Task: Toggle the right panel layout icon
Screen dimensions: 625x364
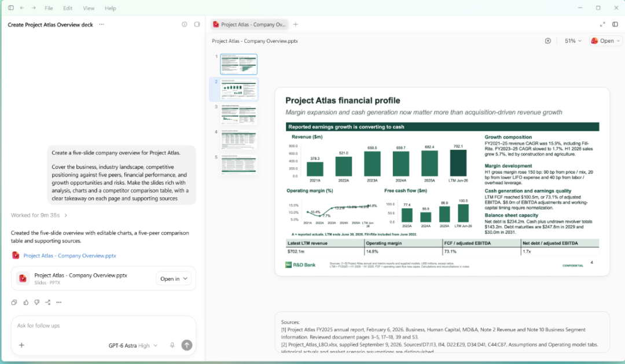Action: [615, 24]
